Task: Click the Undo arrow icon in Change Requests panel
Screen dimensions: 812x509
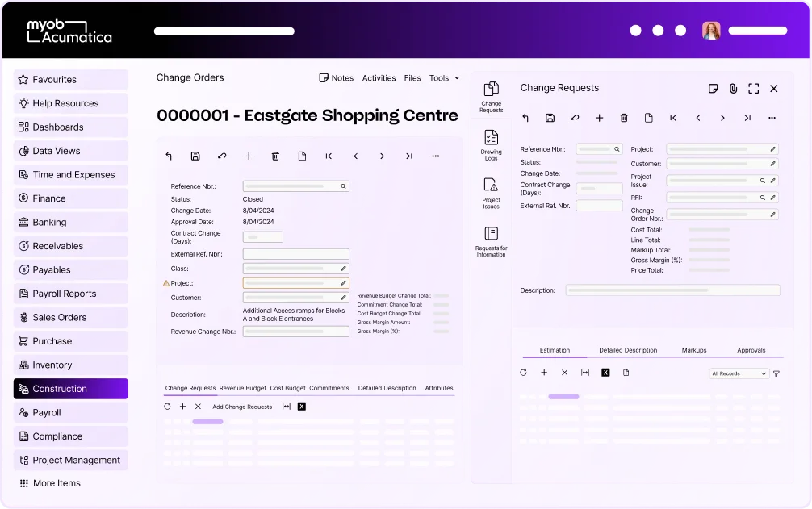Action: (x=525, y=118)
